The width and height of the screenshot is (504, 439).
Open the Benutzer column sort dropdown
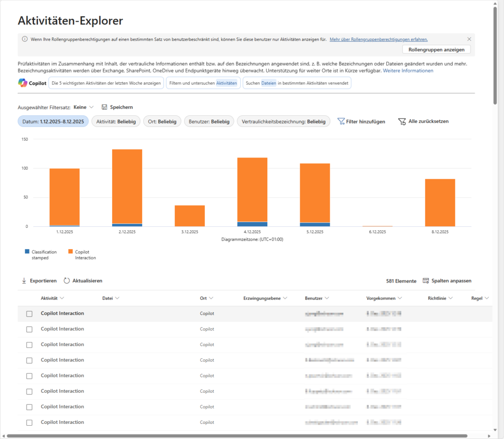[x=327, y=298]
